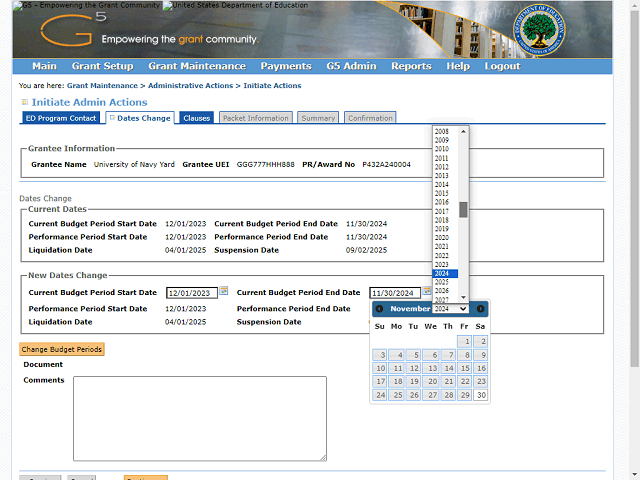
Task: Open the Grant Maintenance menu
Action: (196, 66)
